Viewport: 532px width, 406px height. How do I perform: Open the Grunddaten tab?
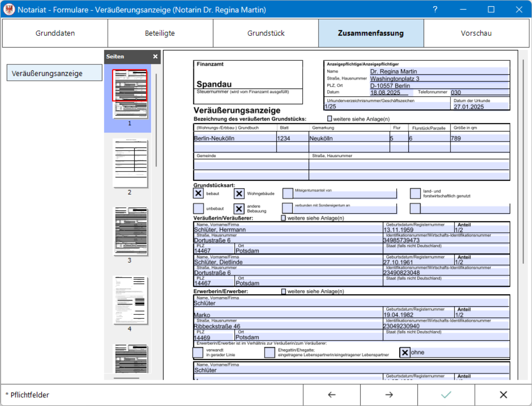(55, 33)
